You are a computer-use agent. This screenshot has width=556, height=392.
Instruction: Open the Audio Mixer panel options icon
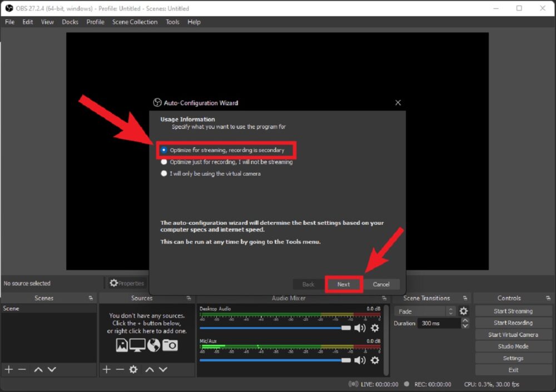(x=384, y=298)
